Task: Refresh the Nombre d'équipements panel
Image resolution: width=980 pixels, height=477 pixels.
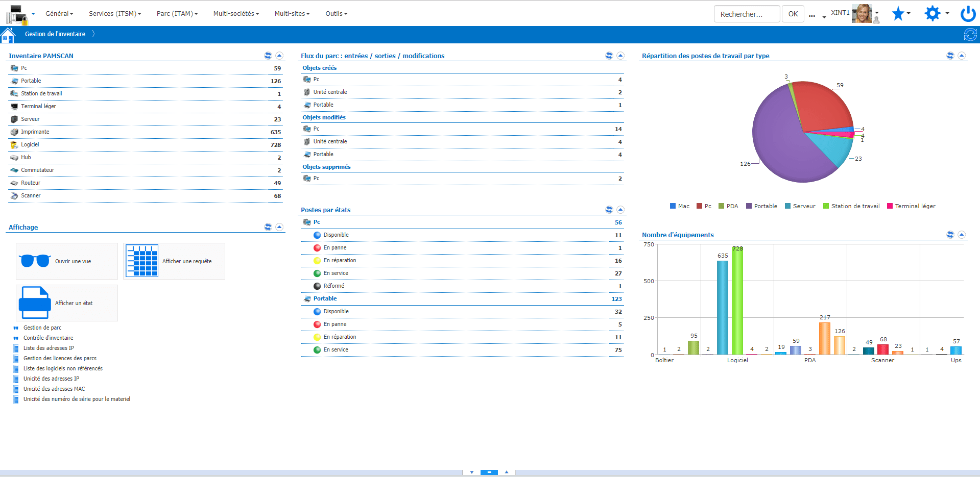Action: 950,235
